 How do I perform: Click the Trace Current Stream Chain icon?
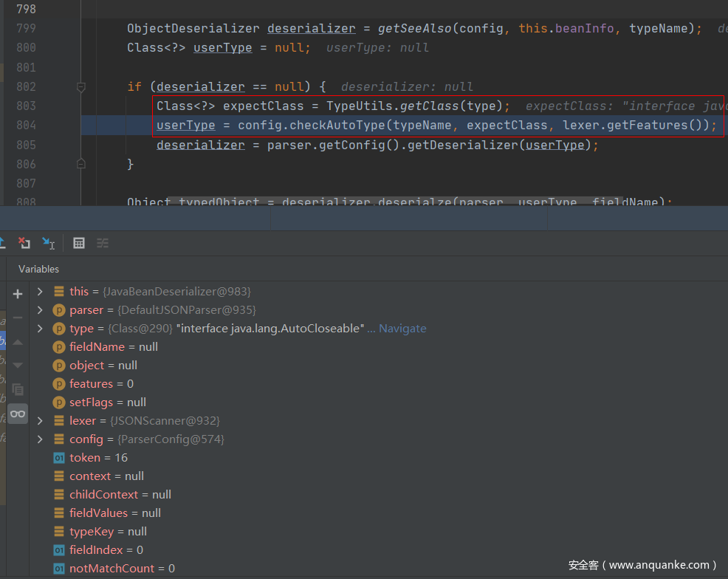coord(103,243)
